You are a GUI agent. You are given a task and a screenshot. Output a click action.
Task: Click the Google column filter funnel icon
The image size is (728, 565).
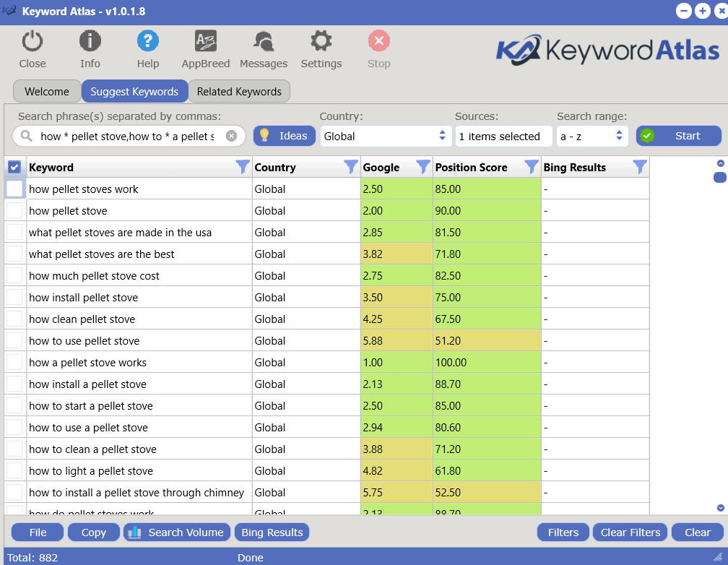(x=423, y=168)
